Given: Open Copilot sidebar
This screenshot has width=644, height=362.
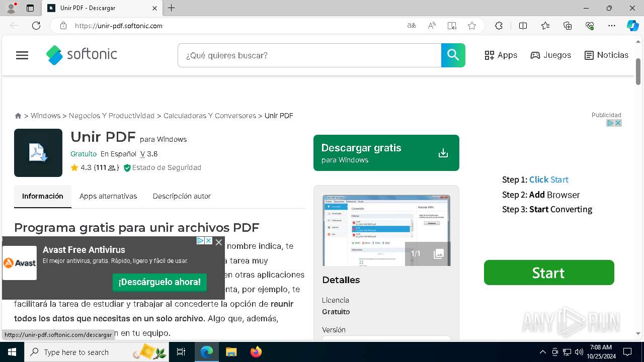Looking at the screenshot, I should (632, 26).
